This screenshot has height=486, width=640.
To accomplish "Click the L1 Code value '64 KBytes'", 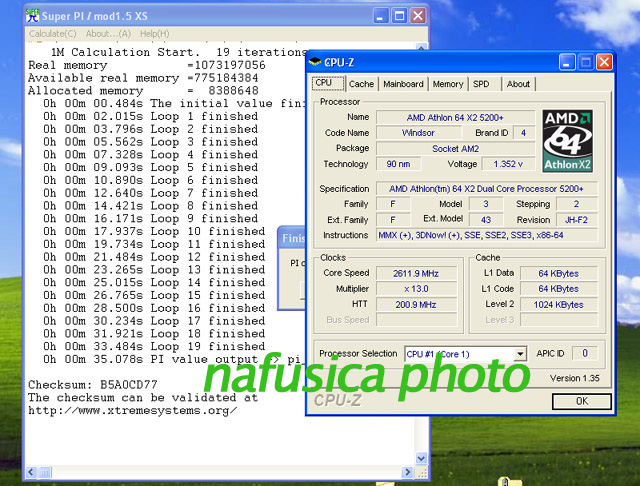I will [558, 289].
